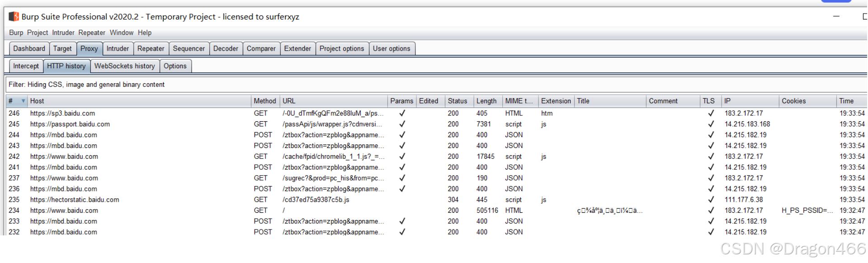Open the Intruder menu in menu bar
Screen dimensions: 868x263
[63, 33]
